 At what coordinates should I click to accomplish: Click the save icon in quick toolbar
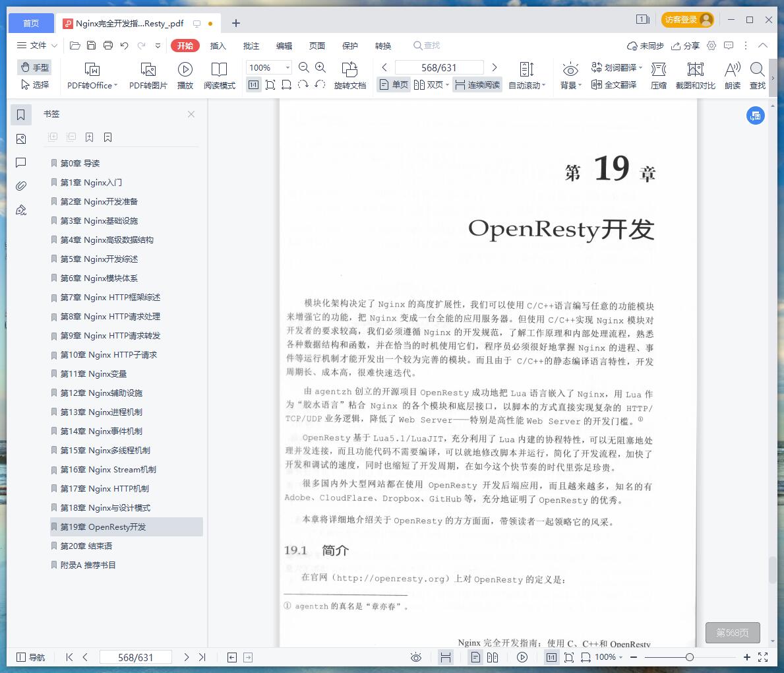coord(91,46)
